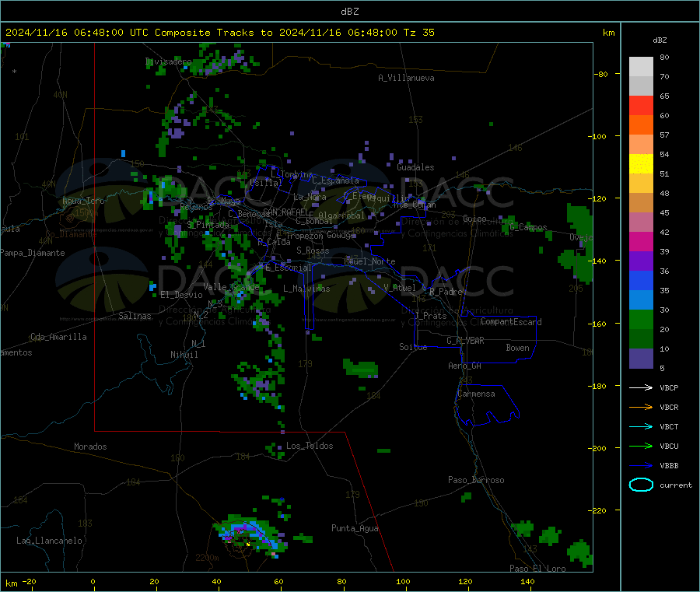
Task: Select the dark orange 57-60 dBZ swatch
Action: [x=641, y=125]
